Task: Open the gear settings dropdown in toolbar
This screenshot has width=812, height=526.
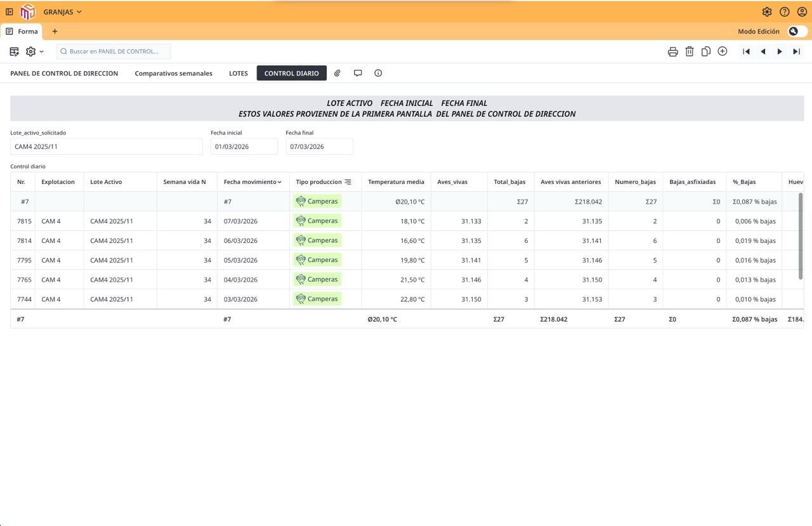Action: point(34,51)
